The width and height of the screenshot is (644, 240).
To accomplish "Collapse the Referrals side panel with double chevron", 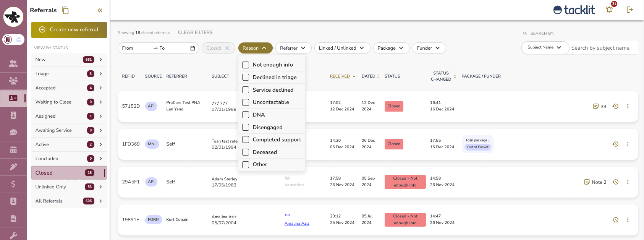I will pos(100,10).
